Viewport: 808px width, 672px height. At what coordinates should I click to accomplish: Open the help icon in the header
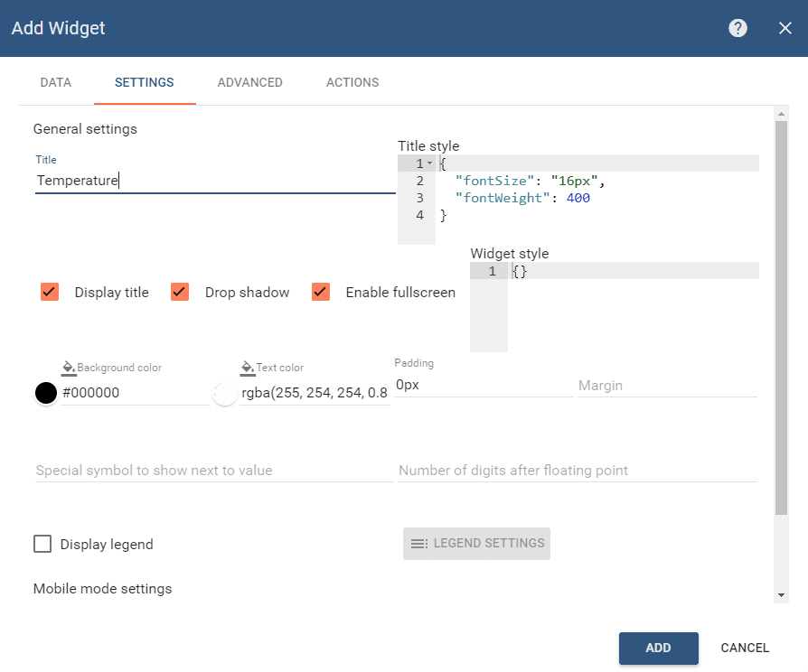(738, 28)
